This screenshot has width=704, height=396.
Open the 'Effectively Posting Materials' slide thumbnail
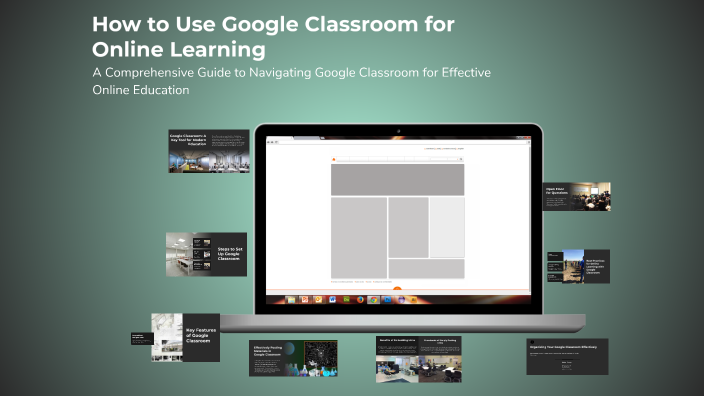click(293, 358)
